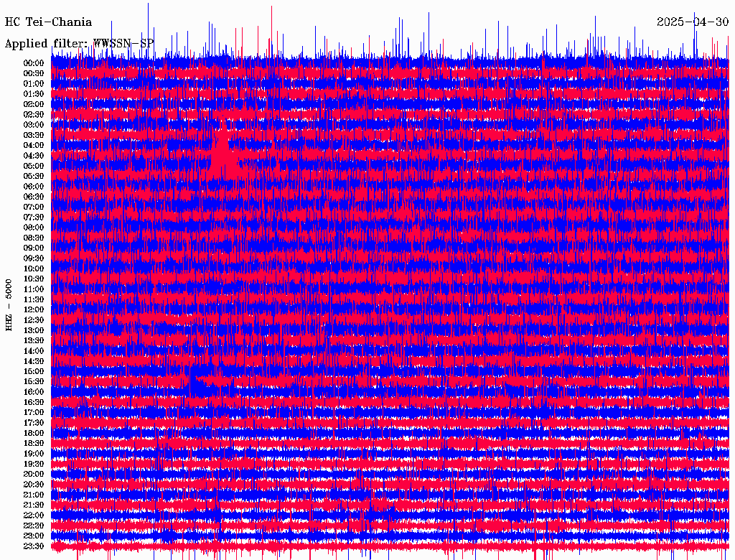735x560 pixels.
Task: Select the 06:00 time label
Action: [x=34, y=187]
